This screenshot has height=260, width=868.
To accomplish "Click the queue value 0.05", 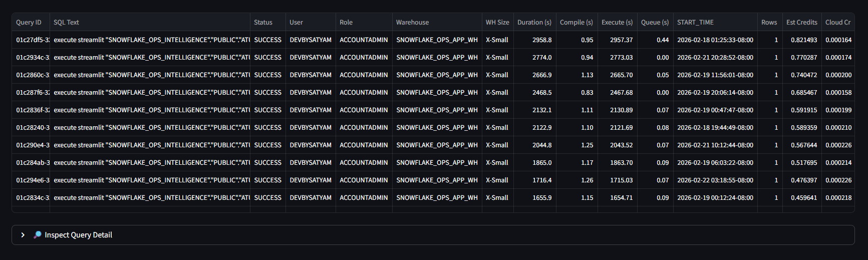I will tap(663, 75).
